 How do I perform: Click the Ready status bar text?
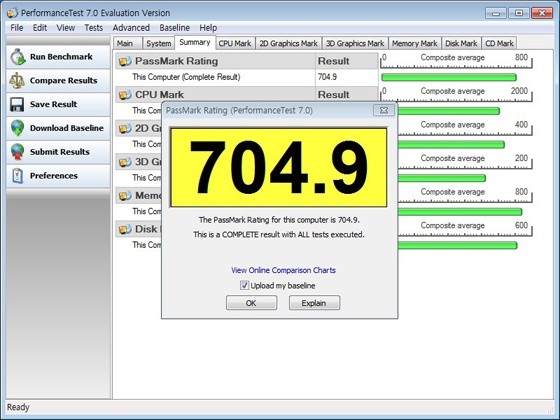pos(18,407)
